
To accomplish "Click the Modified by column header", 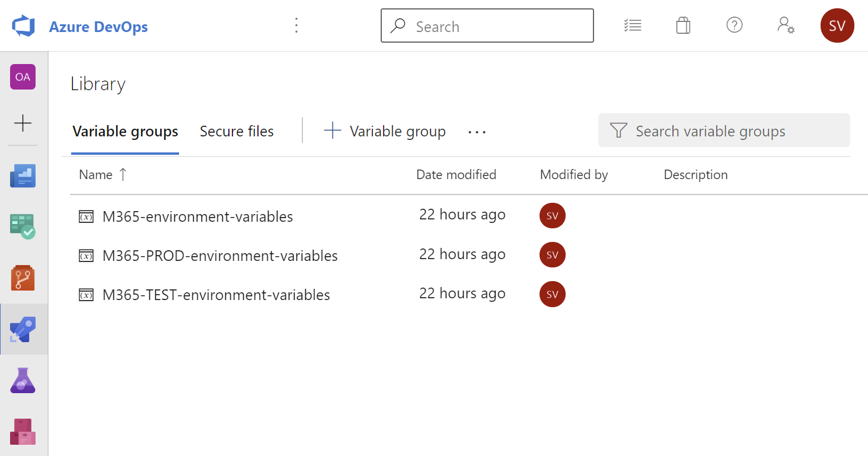I will coord(574,175).
